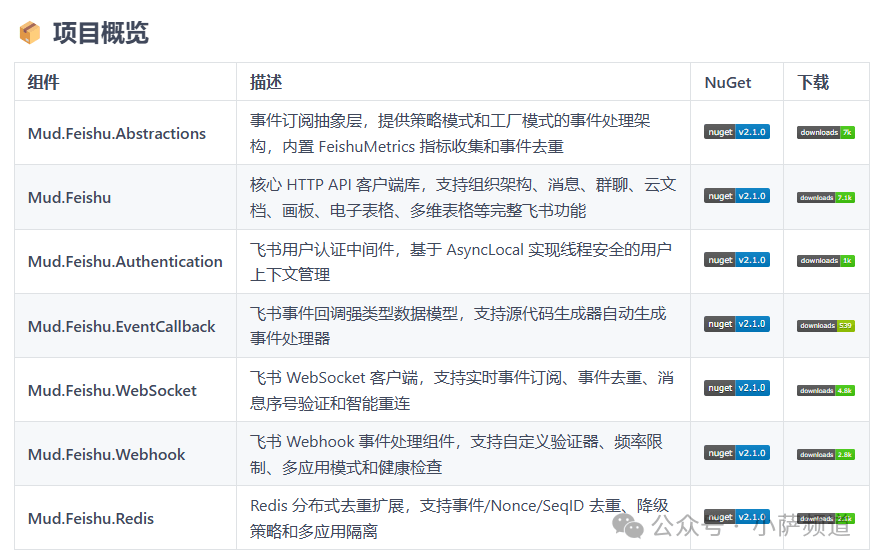878x560 pixels.
Task: Select the 项目概览 heading text
Action: [101, 32]
